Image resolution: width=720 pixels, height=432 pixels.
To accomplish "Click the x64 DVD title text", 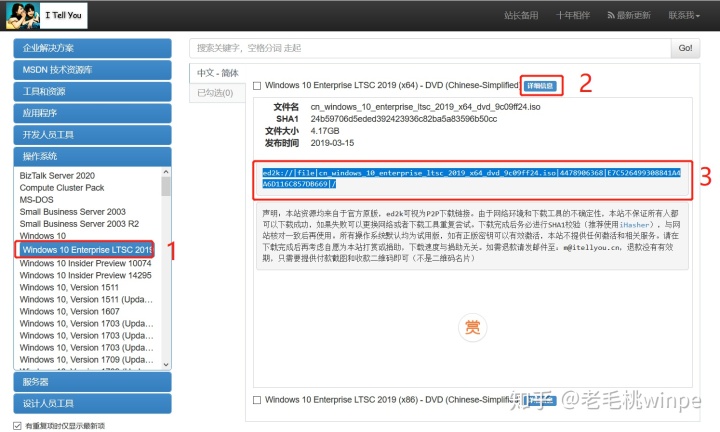I will [392, 85].
